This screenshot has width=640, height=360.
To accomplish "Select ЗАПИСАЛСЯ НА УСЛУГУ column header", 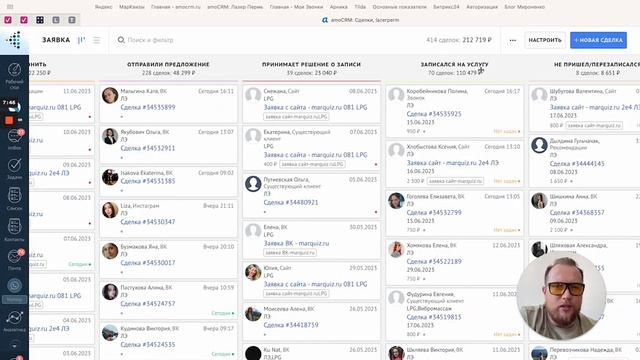I will tap(454, 64).
